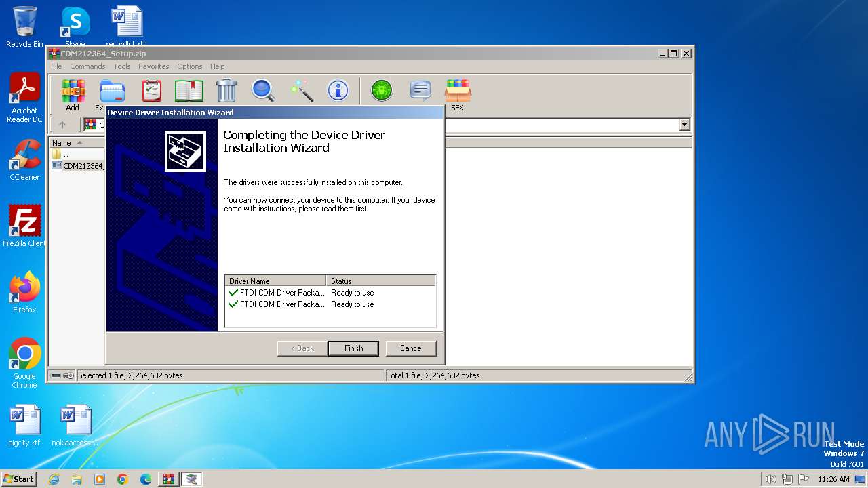Open Google Chrome desktop shortcut
The height and width of the screenshot is (488, 868).
[x=24, y=363]
